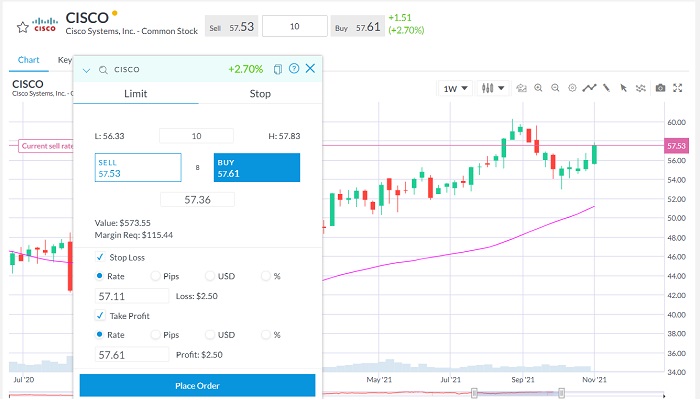
Task: Click the Place Order button
Action: tap(197, 386)
